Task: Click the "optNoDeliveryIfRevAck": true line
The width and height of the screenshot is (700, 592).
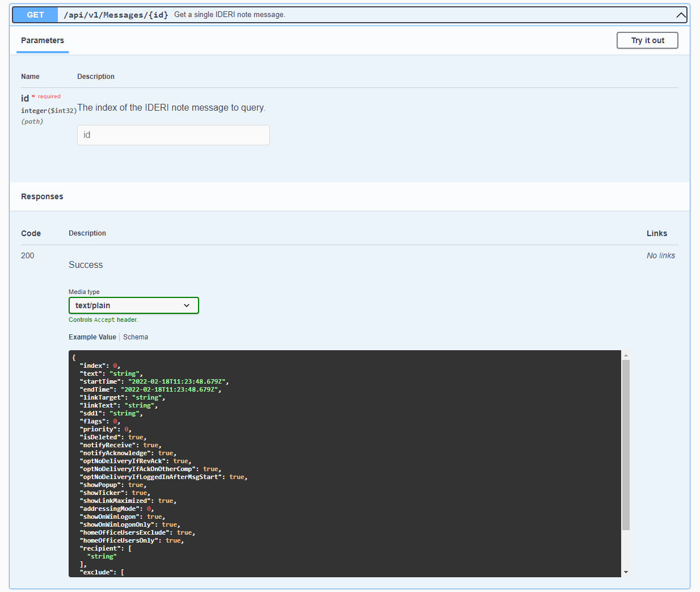Action: (x=136, y=461)
